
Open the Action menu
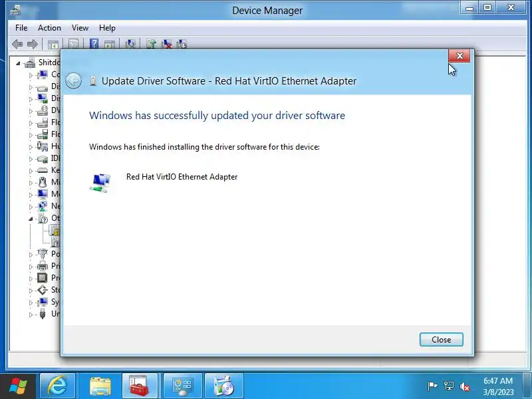49,28
